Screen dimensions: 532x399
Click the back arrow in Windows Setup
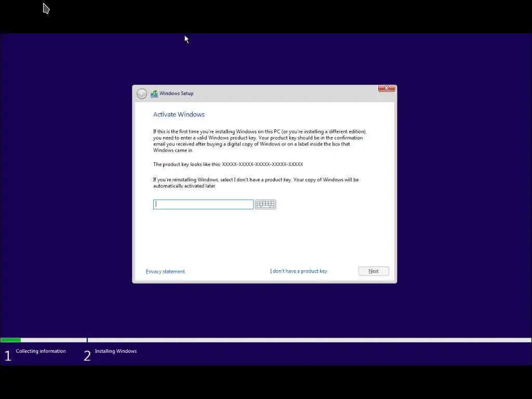tap(142, 94)
